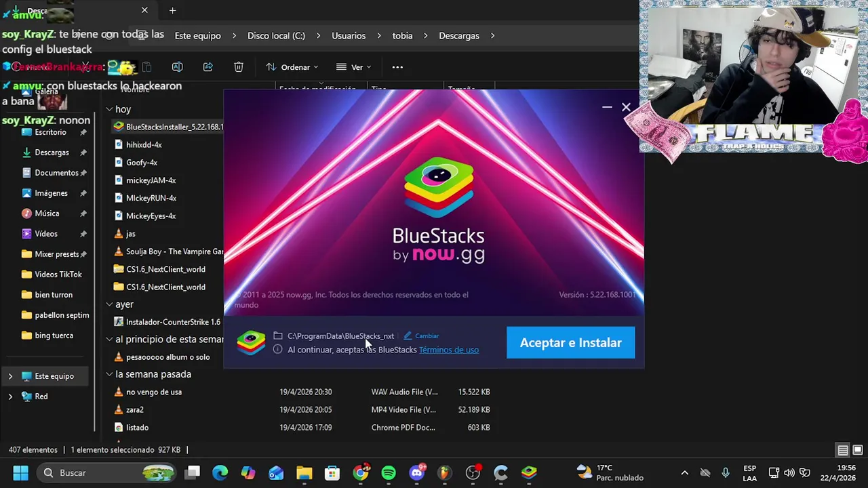Go to Este equipo in the breadcrumb

(197, 36)
